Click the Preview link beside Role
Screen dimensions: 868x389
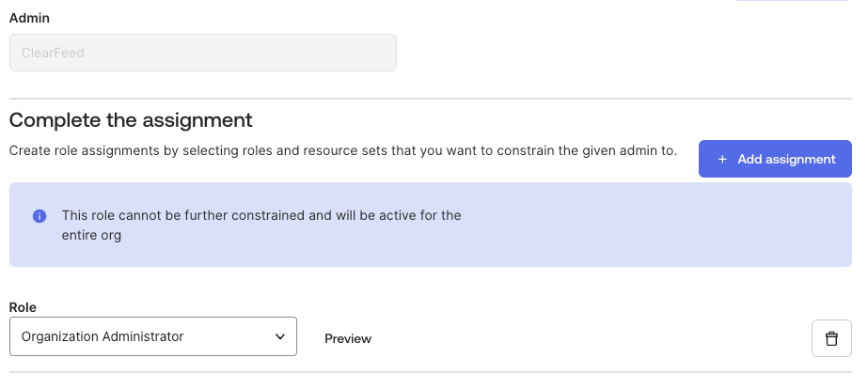(x=348, y=338)
